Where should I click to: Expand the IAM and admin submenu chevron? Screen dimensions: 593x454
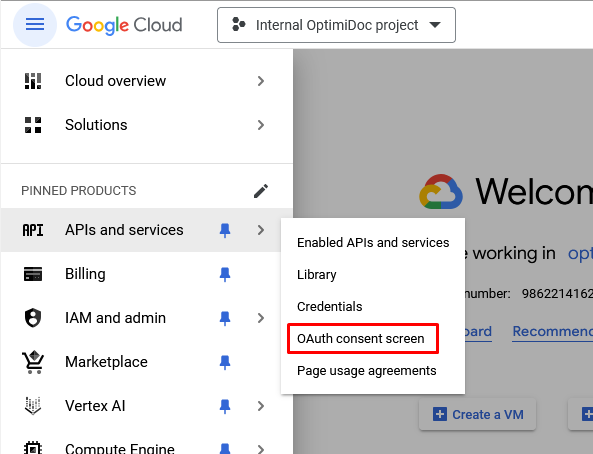261,318
